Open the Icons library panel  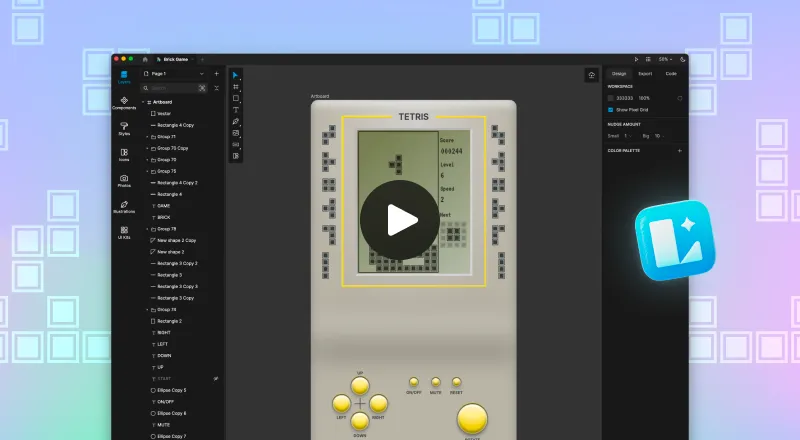pyautogui.click(x=124, y=155)
